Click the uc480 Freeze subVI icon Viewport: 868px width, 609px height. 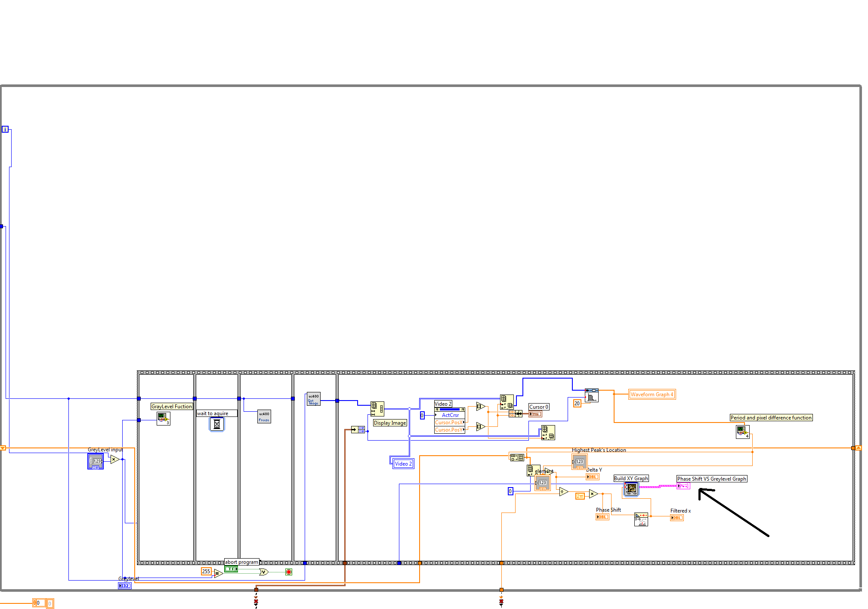point(264,416)
